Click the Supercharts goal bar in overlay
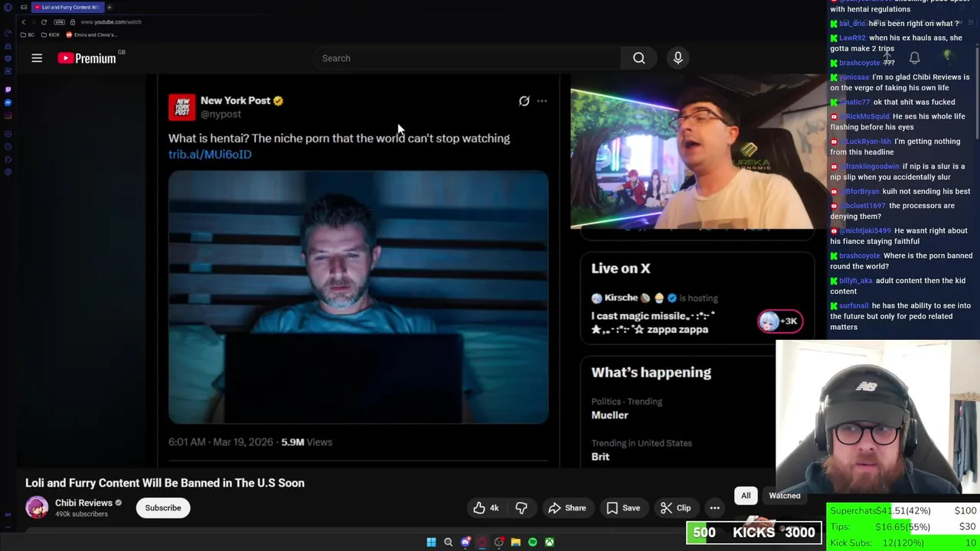Image resolution: width=980 pixels, height=551 pixels. point(903,510)
